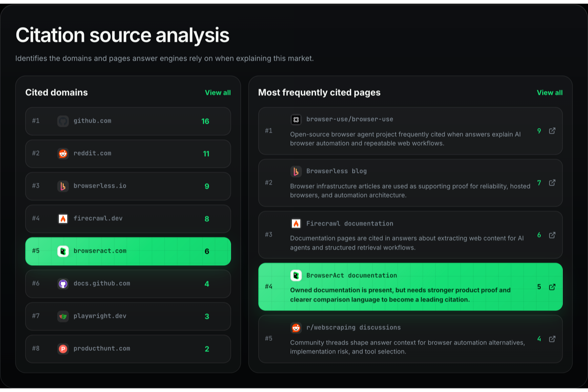
Task: Click the Browserless blog page title
Action: (336, 171)
